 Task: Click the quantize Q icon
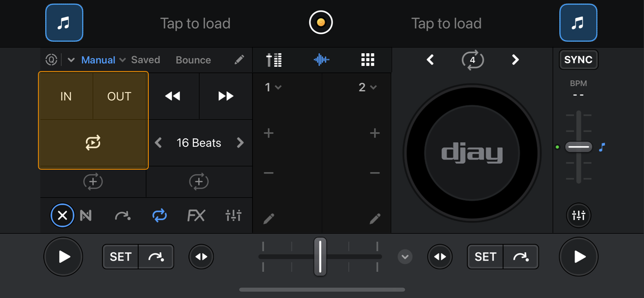pos(51,59)
